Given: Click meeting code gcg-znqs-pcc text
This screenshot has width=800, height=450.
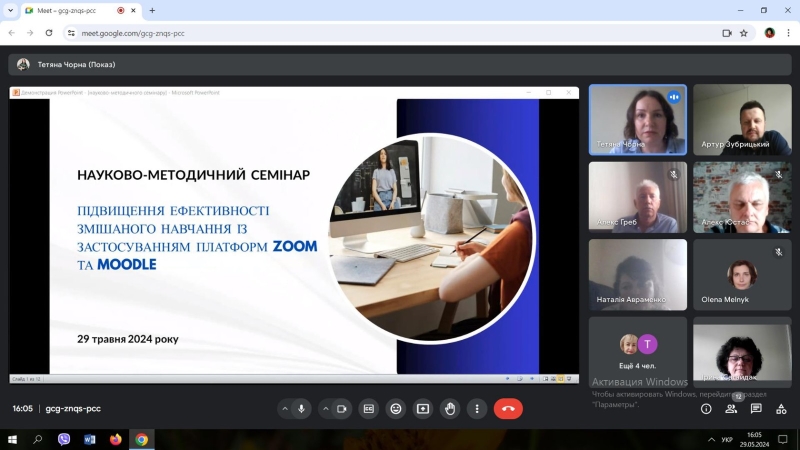Looking at the screenshot, I should coord(73,409).
